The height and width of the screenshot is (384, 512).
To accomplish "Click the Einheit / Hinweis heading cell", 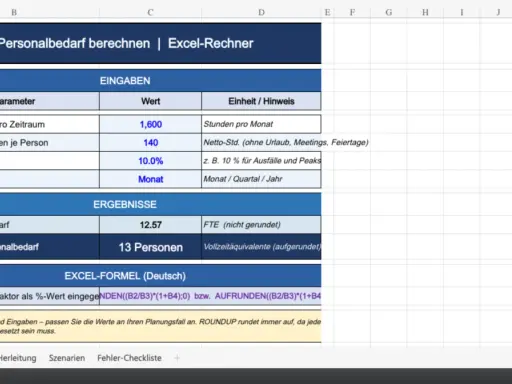I will point(261,101).
